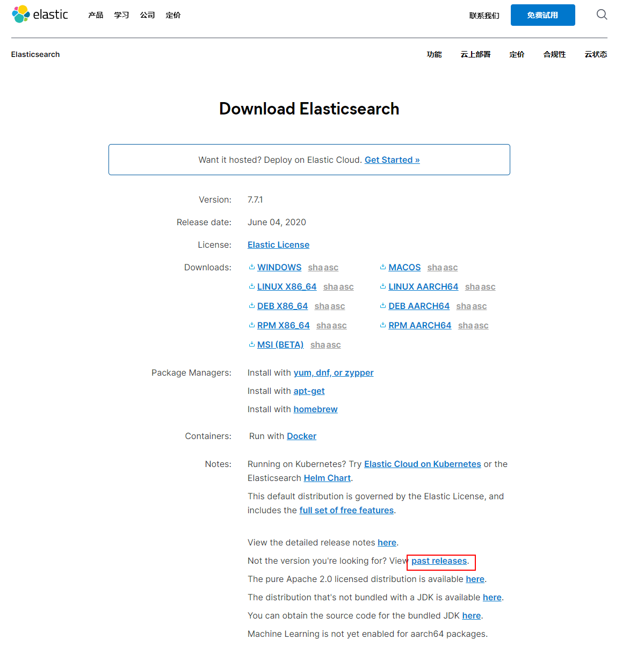This screenshot has width=644, height=668.
Task: Go to 功能 sub-navigation tab
Action: pyautogui.click(x=434, y=54)
